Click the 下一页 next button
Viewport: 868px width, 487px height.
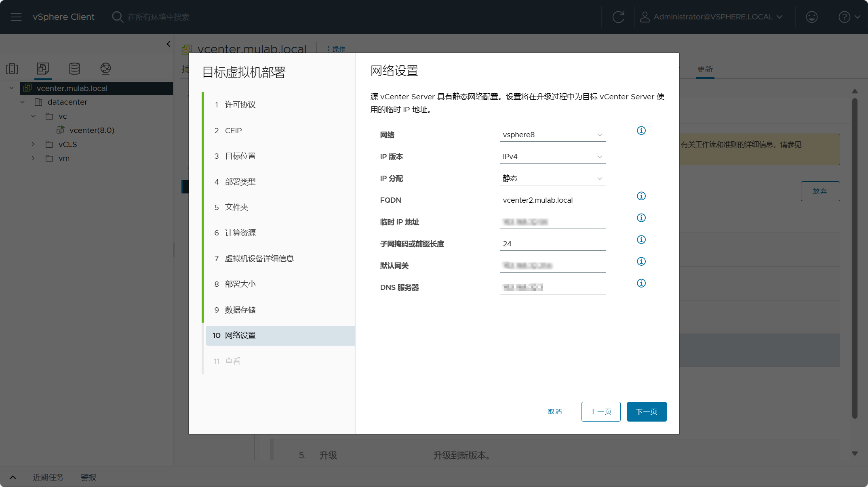click(x=647, y=412)
